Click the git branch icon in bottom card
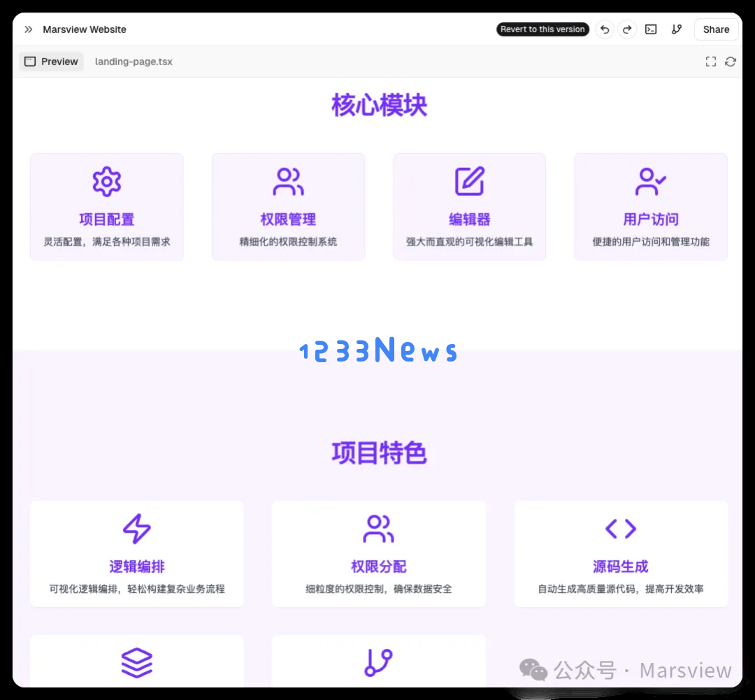The height and width of the screenshot is (700, 755). point(378,662)
